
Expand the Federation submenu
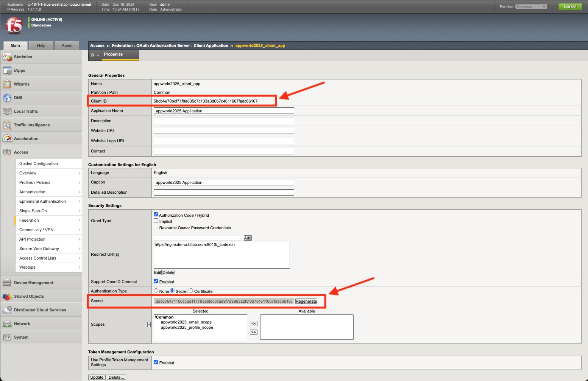click(80, 220)
